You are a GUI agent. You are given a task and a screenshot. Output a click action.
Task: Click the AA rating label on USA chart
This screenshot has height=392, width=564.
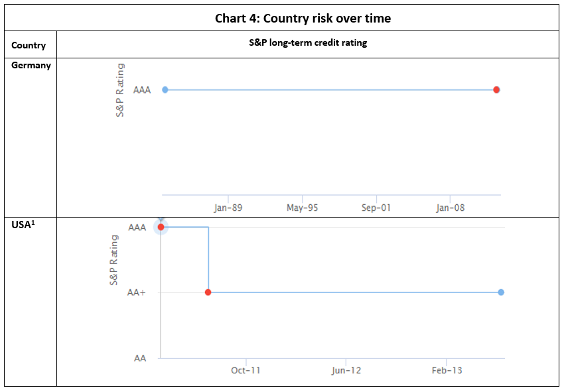click(139, 358)
